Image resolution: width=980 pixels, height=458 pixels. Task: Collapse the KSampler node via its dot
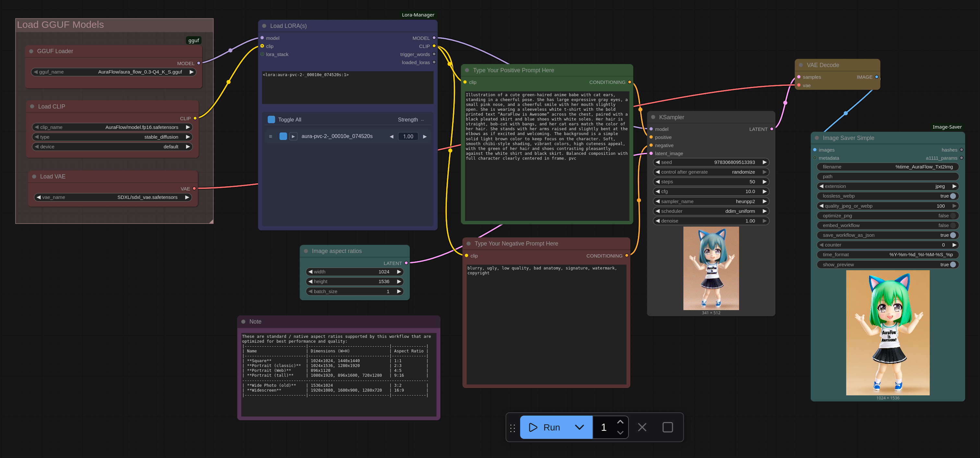point(653,117)
